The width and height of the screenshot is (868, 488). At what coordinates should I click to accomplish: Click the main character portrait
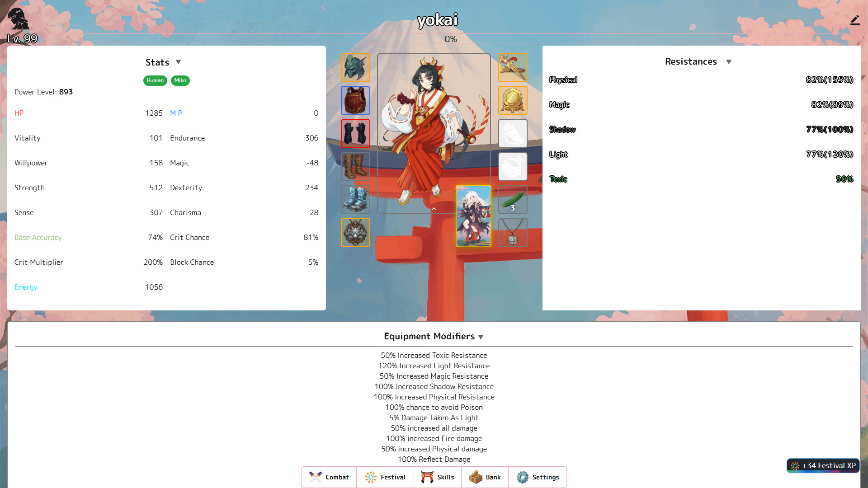434,133
